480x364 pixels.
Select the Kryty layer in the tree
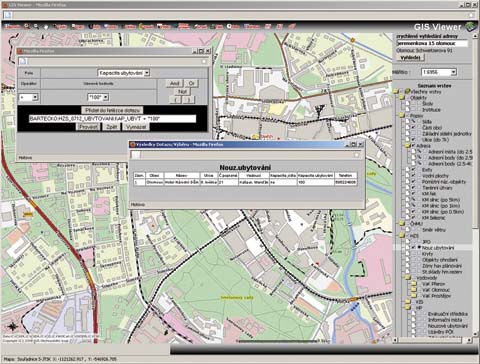[427, 254]
